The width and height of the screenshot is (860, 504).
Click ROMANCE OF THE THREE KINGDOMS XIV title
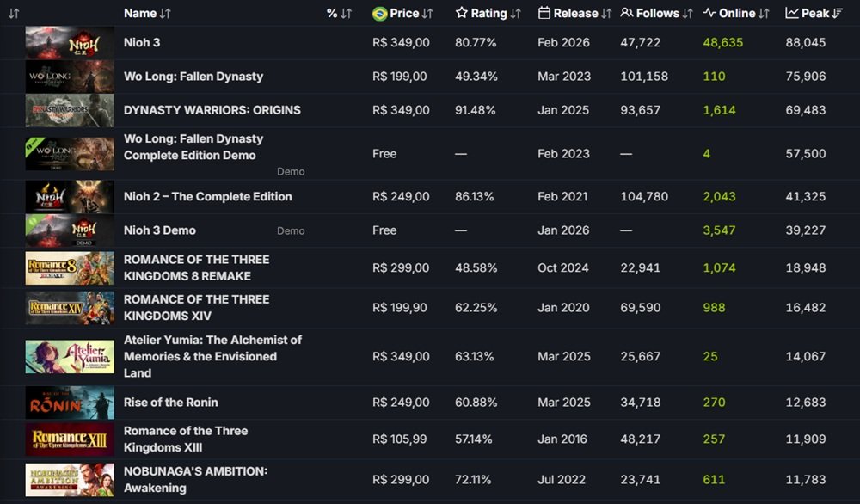click(x=196, y=307)
